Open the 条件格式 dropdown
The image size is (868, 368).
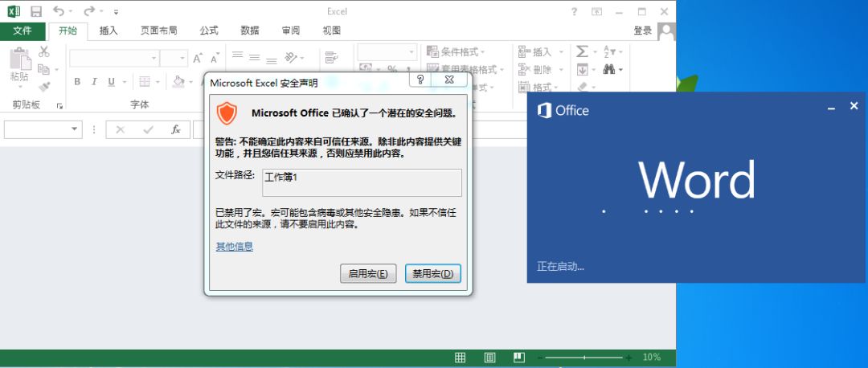tap(456, 52)
